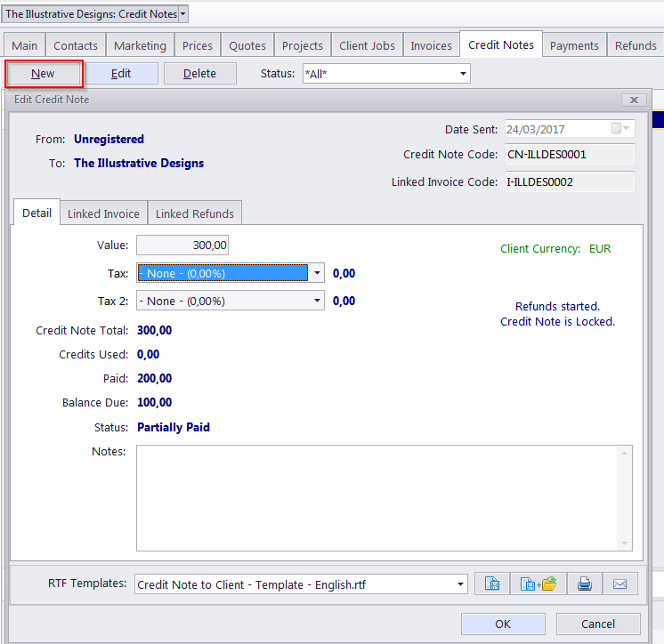
Task: Click the 'Unregistered' sender name
Action: coord(109,140)
